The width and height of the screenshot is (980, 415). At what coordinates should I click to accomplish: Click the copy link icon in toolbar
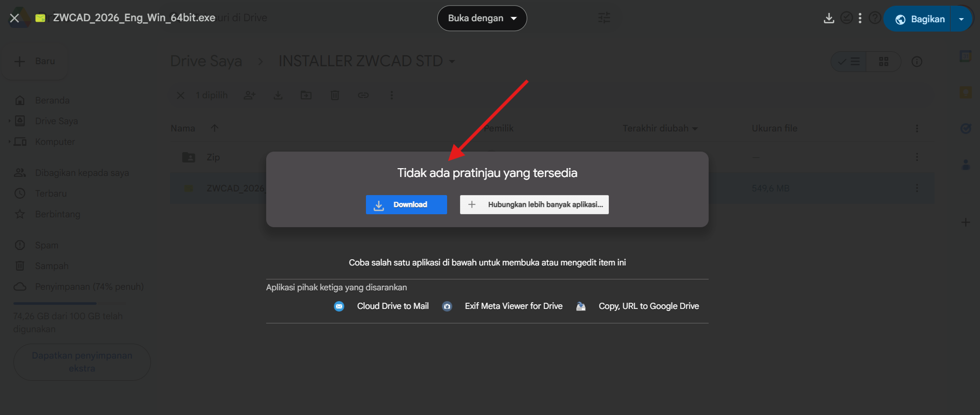tap(363, 95)
